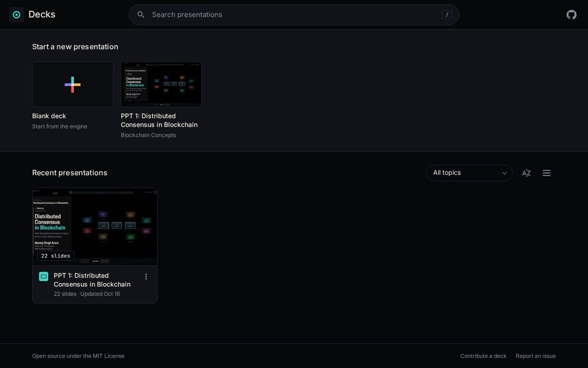
Task: Switch to list view icon
Action: pyautogui.click(x=547, y=173)
